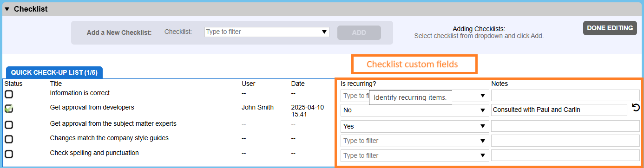This screenshot has height=168, width=644.
Task: Click 'Get approval from the subject matter experts' title
Action: coord(113,123)
